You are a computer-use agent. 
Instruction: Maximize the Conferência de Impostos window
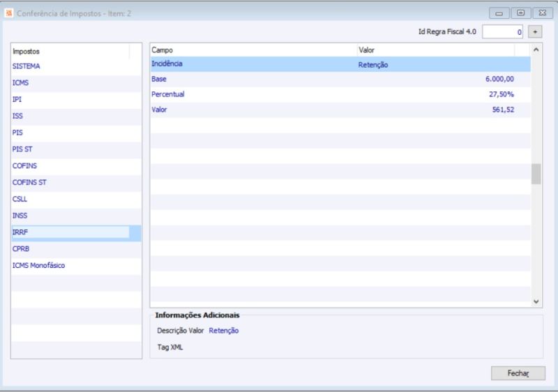pyautogui.click(x=521, y=13)
